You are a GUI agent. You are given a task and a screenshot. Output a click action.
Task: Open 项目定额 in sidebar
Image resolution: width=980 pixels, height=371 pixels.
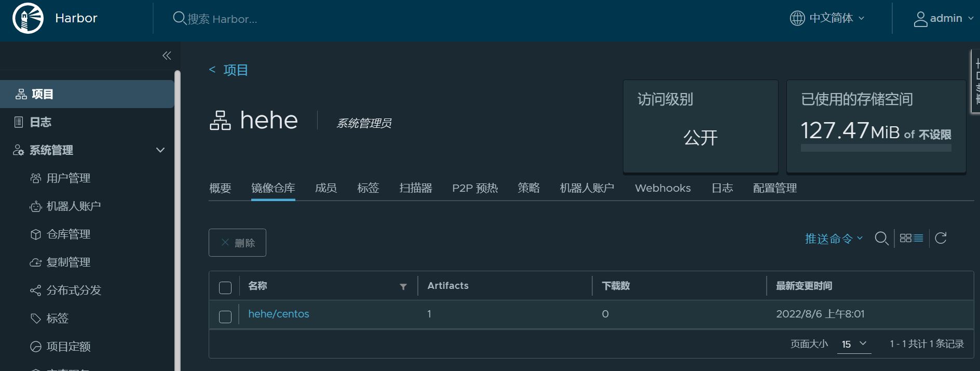point(69,347)
